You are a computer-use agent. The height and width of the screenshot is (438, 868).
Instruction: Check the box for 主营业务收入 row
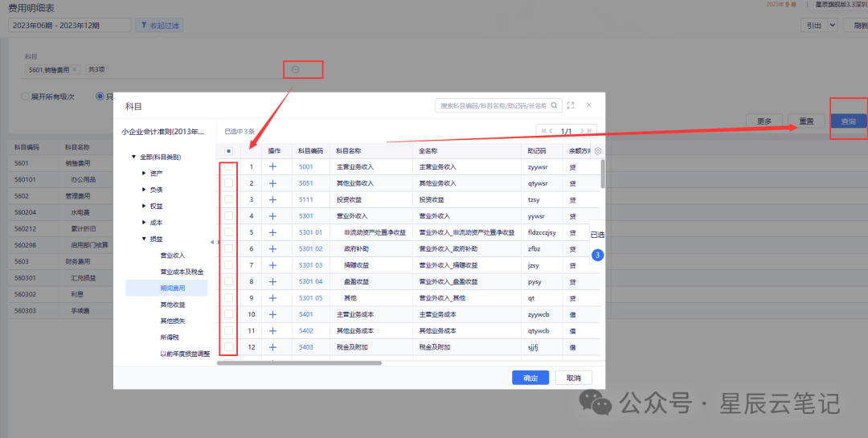228,166
